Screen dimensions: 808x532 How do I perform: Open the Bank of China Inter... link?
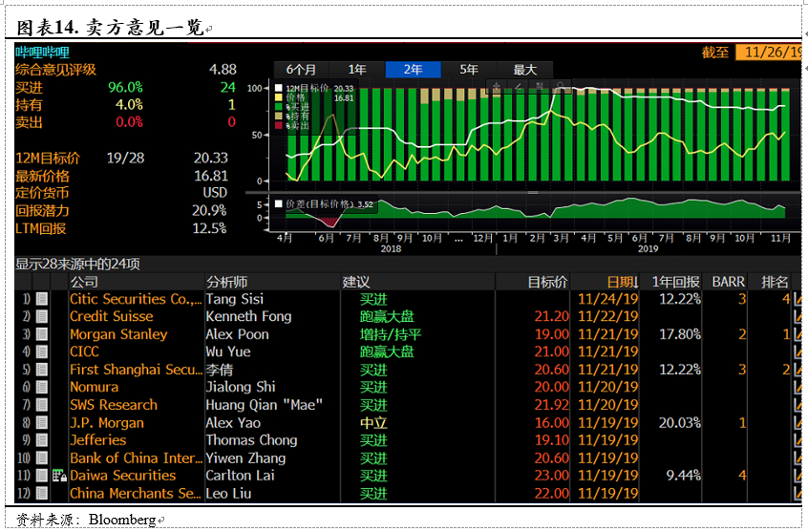pos(136,458)
